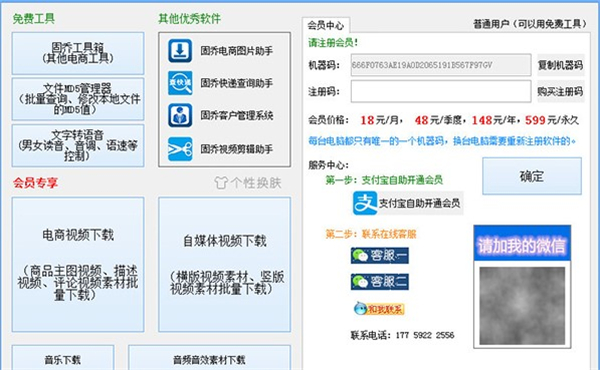The image size is (600, 370).
Task: Open 固乔工具箱 other e-commerce tools
Action: click(x=78, y=53)
